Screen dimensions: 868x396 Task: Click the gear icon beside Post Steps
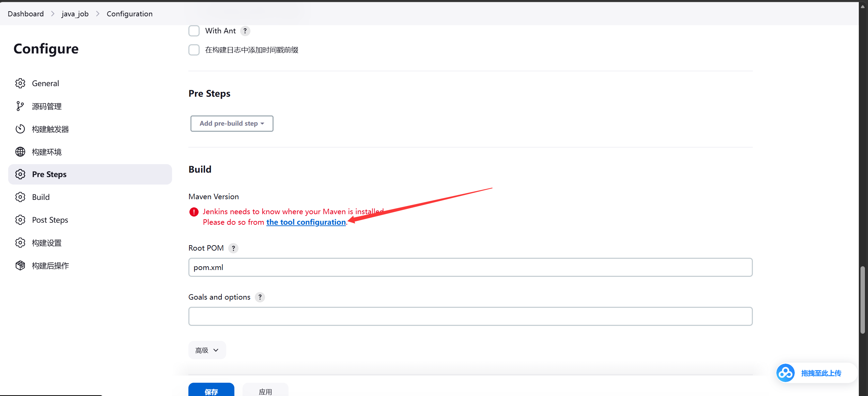[20, 220]
